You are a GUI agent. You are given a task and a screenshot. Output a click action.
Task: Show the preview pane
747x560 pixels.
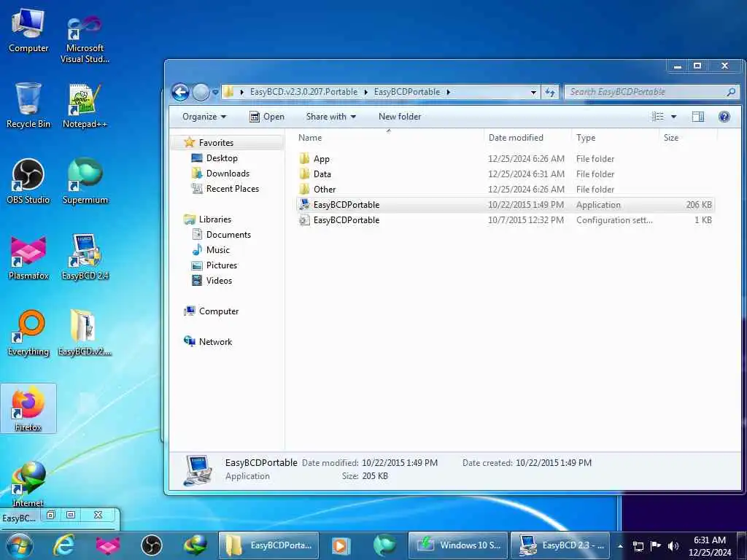[x=698, y=117]
